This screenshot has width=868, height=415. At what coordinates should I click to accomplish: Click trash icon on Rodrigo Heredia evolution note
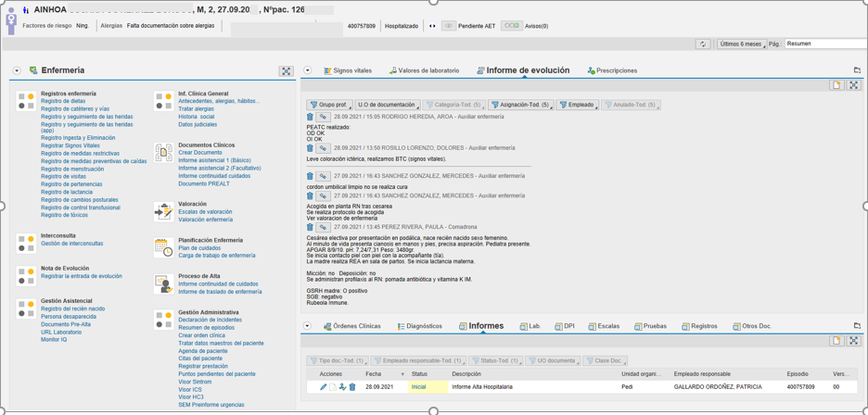pyautogui.click(x=310, y=118)
